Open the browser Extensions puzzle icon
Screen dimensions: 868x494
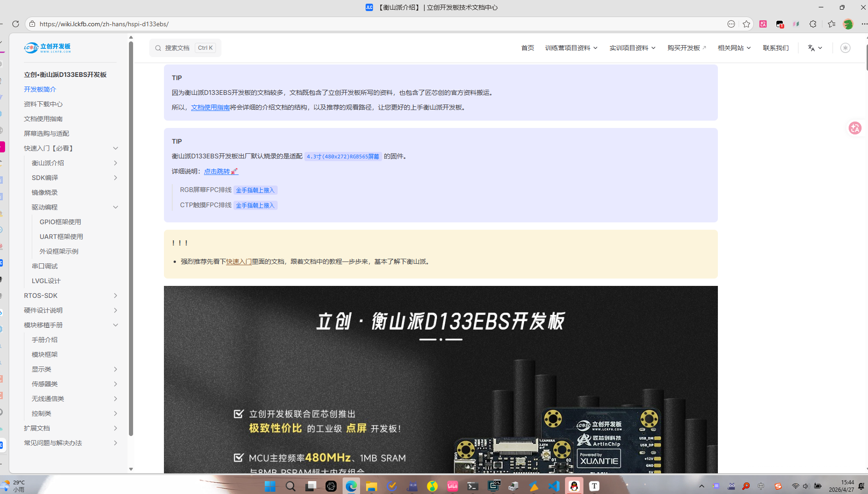point(813,24)
